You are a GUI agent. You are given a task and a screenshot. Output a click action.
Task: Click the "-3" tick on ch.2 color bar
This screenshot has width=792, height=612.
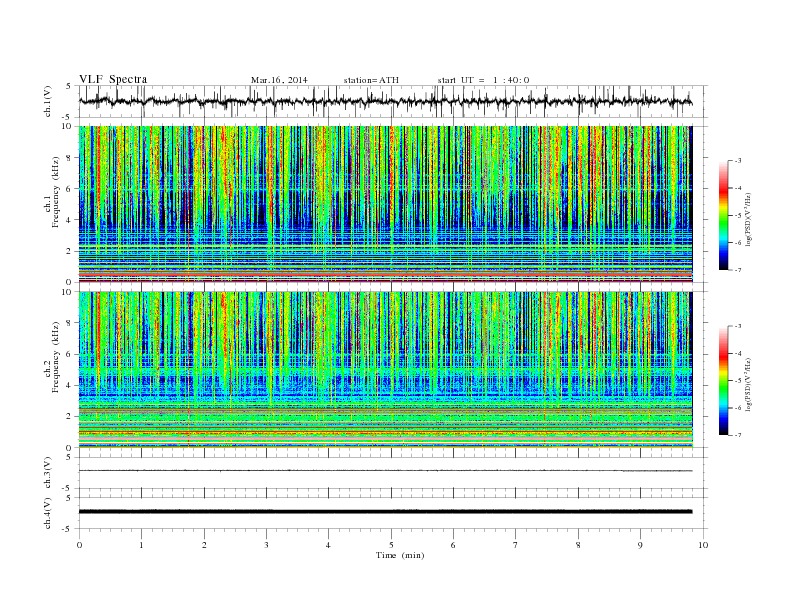737,326
